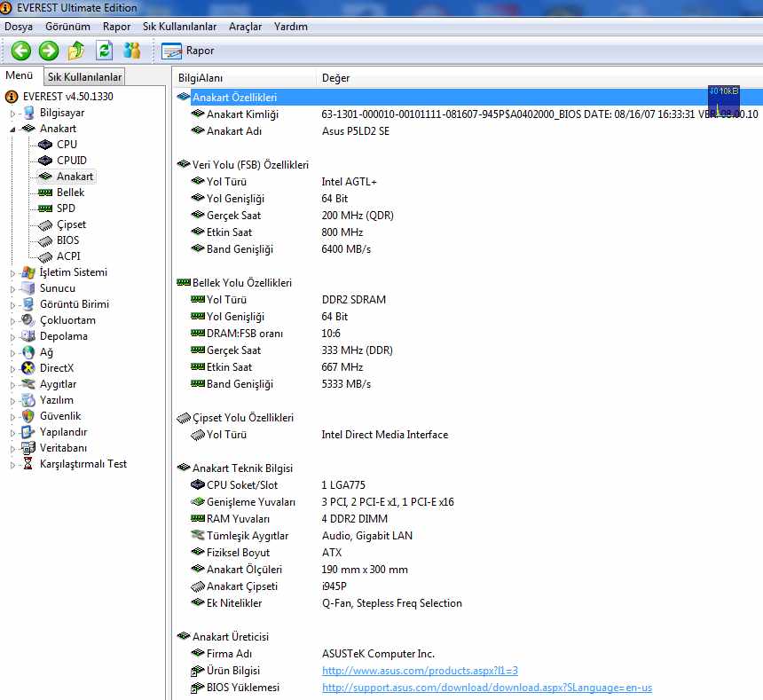The width and height of the screenshot is (763, 700).
Task: Select CPU in the tree
Action: click(x=67, y=145)
